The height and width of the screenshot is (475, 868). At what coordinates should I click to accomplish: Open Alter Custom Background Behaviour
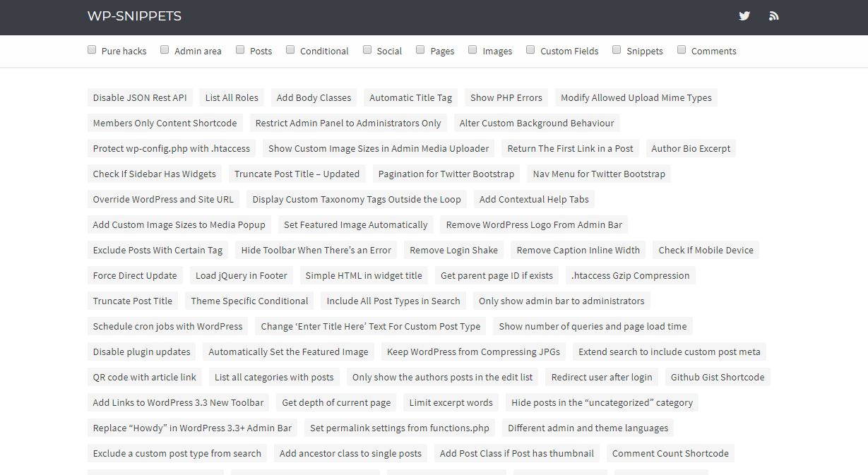pyautogui.click(x=537, y=123)
